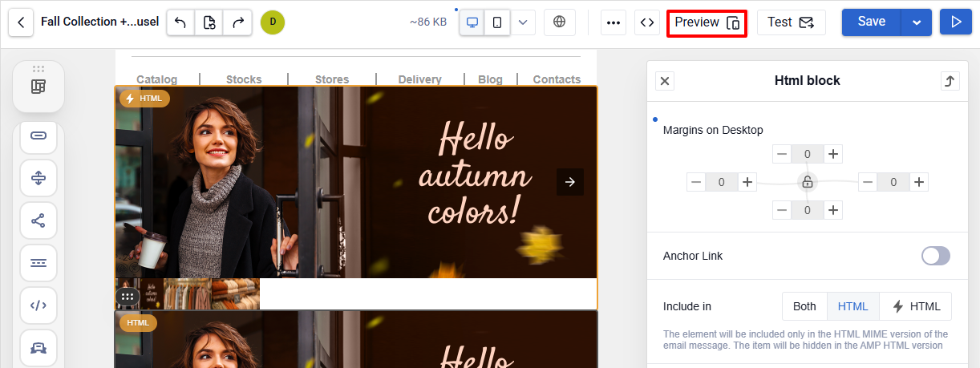This screenshot has width=980, height=368.
Task: Select Both in Include in
Action: click(x=804, y=306)
